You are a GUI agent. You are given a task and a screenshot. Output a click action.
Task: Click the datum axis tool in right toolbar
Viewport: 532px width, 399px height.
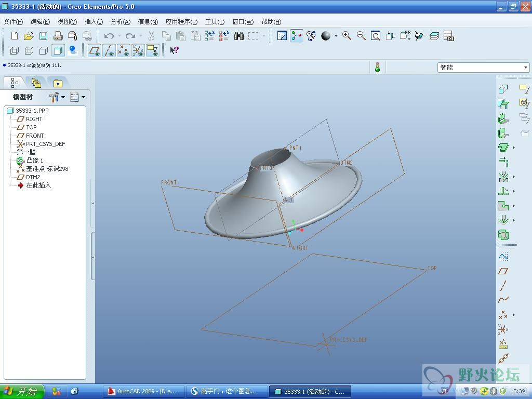pyautogui.click(x=503, y=285)
